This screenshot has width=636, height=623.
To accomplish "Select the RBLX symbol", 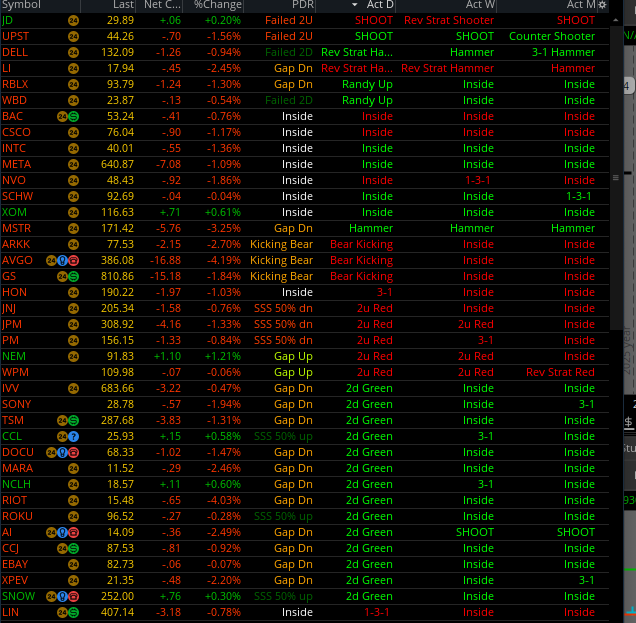I will [x=15, y=84].
